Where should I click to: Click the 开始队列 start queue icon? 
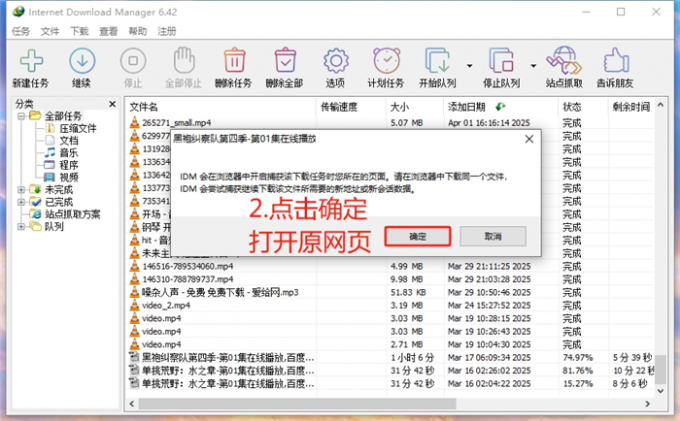[438, 60]
